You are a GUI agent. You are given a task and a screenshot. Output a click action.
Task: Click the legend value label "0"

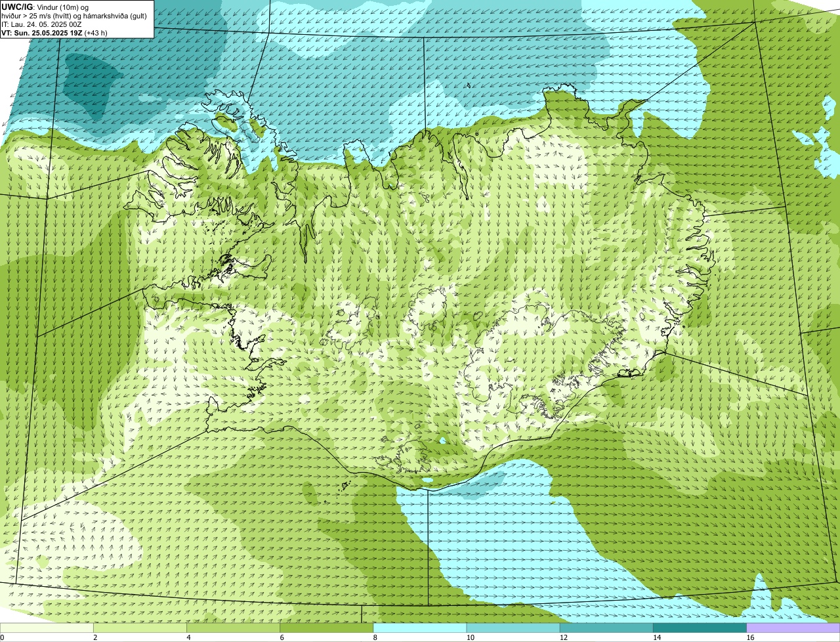point(2,637)
